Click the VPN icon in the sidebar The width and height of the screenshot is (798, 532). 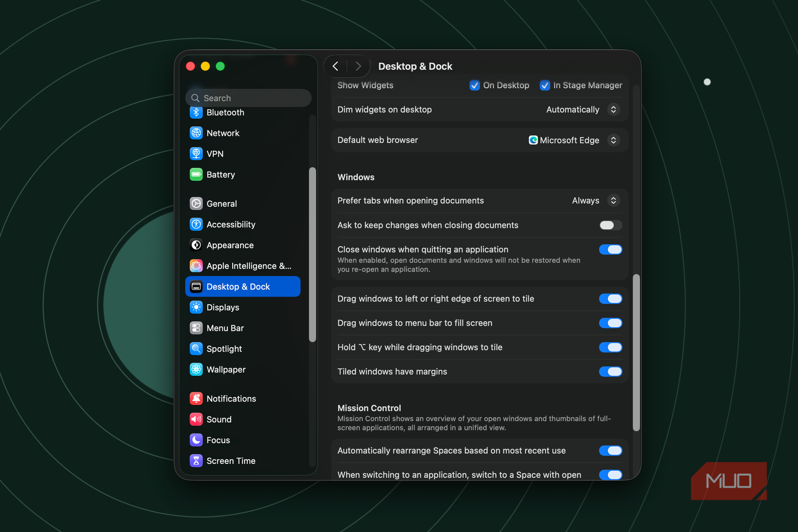point(196,154)
